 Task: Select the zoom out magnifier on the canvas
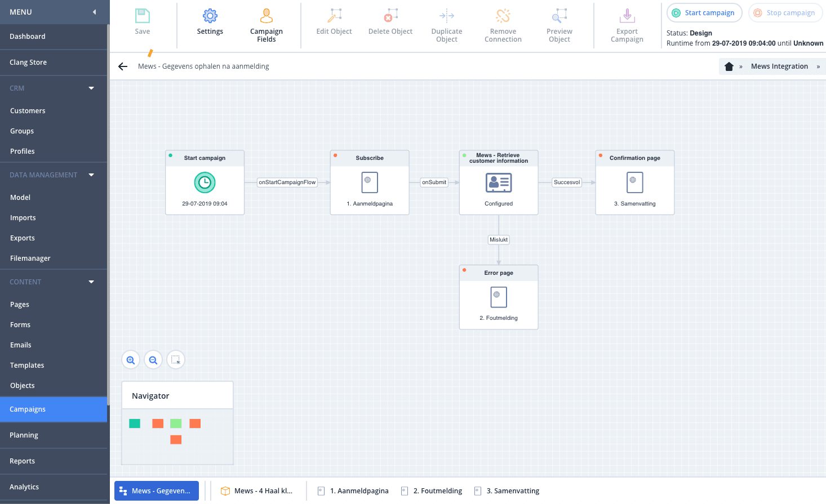(153, 359)
